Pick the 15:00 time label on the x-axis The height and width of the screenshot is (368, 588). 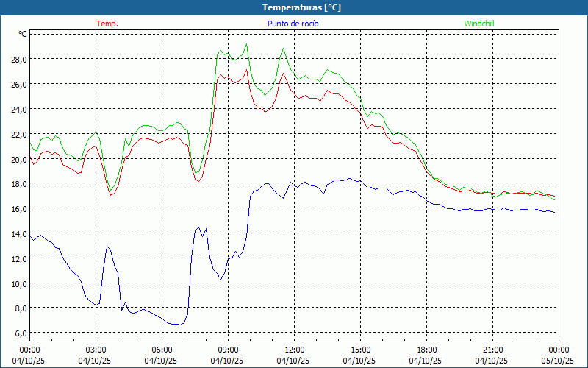click(x=360, y=350)
